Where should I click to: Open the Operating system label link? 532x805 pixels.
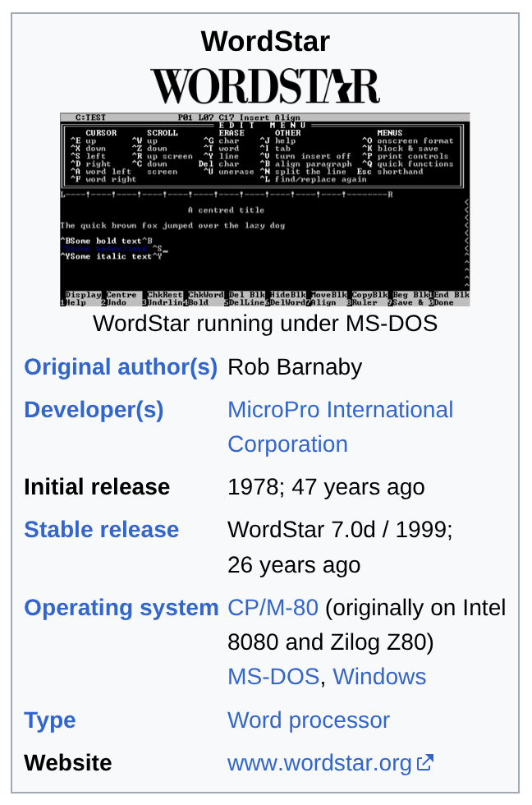(x=121, y=608)
